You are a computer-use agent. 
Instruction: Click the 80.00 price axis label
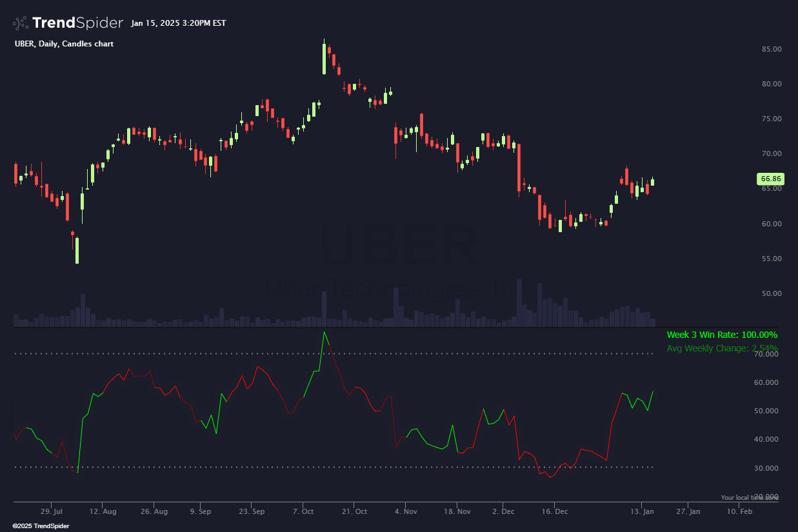[770, 84]
